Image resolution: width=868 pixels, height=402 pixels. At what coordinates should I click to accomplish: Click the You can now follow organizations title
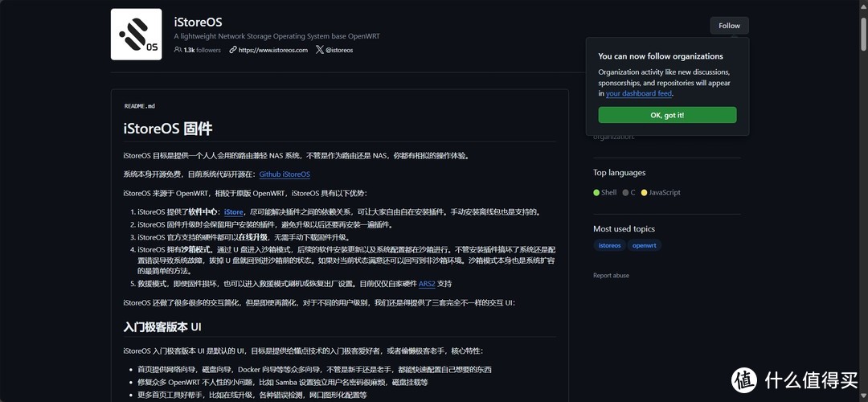pos(661,56)
